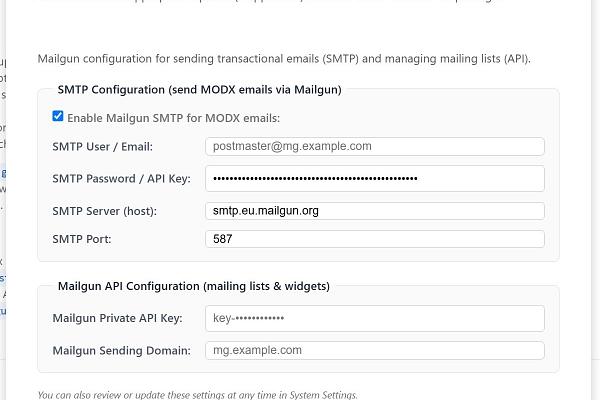Focus the Mailgun Private API Key field
Viewport: 600px width, 400px height.
click(x=375, y=318)
